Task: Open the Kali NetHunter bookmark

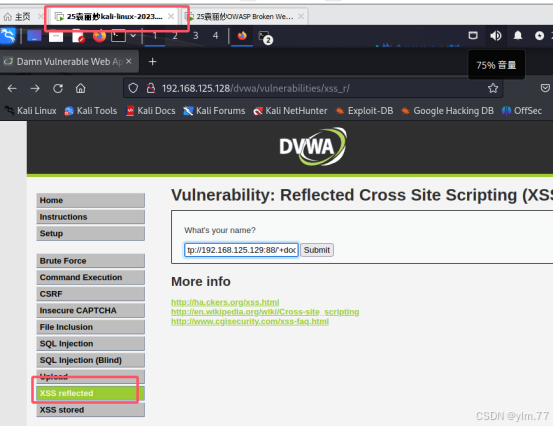Action: pos(290,111)
